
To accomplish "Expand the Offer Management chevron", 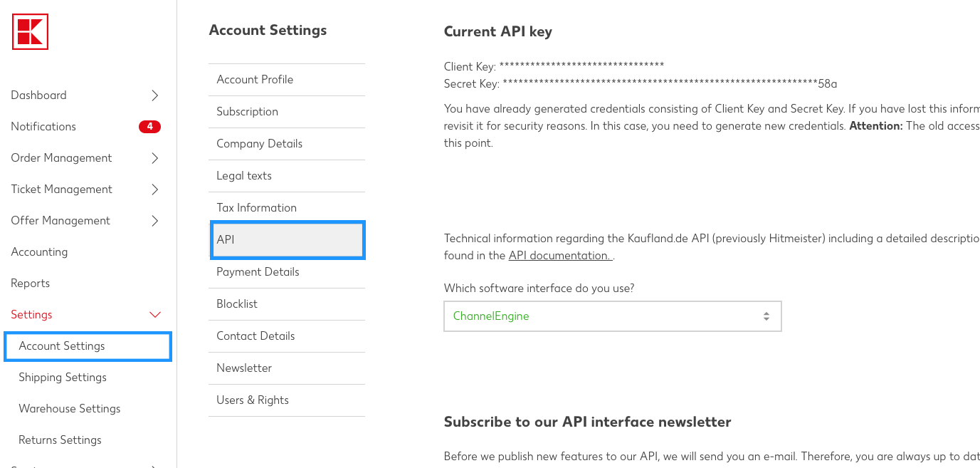I will point(155,221).
